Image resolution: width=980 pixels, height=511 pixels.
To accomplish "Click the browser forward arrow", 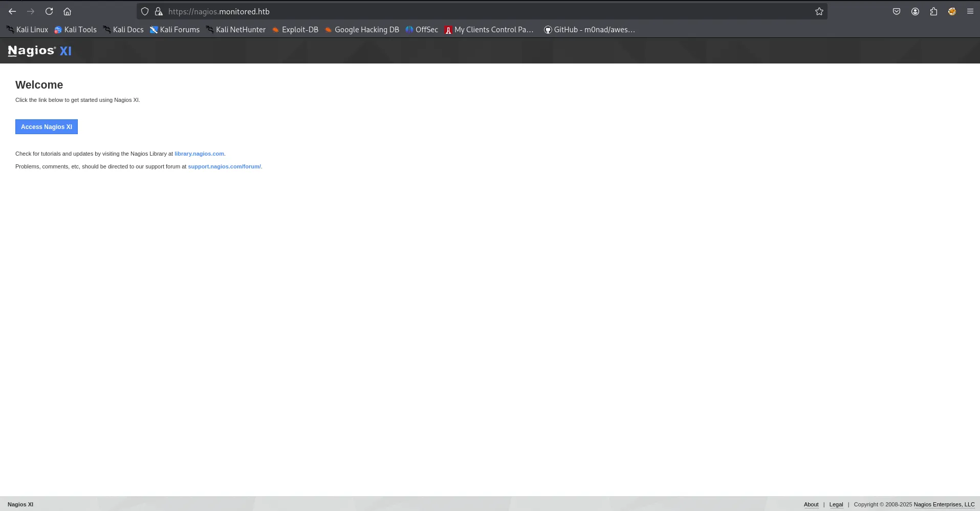I will (31, 11).
